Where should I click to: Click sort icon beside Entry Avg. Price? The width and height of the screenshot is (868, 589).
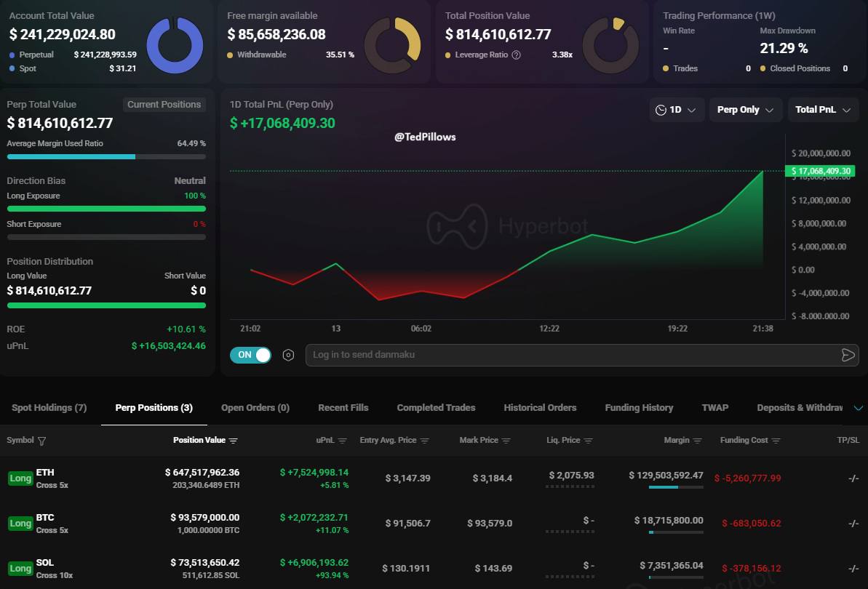(425, 441)
